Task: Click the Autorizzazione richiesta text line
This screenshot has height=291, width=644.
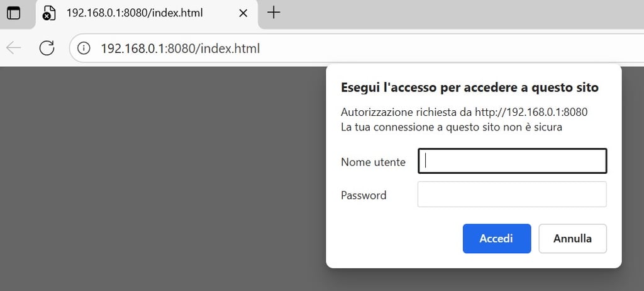Action: 464,112
